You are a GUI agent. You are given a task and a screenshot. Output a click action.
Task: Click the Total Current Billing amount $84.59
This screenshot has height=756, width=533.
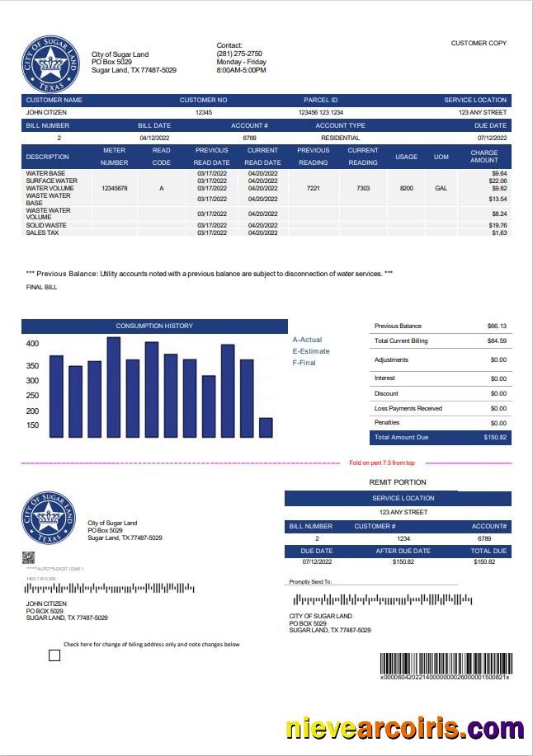pos(497,340)
